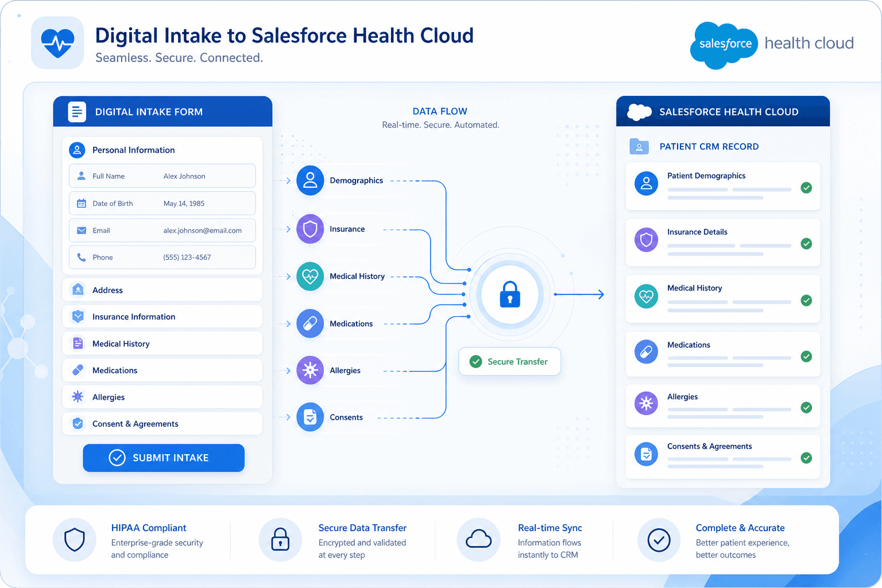The image size is (882, 588).
Task: Click the Demographics data flow icon
Action: point(310,180)
